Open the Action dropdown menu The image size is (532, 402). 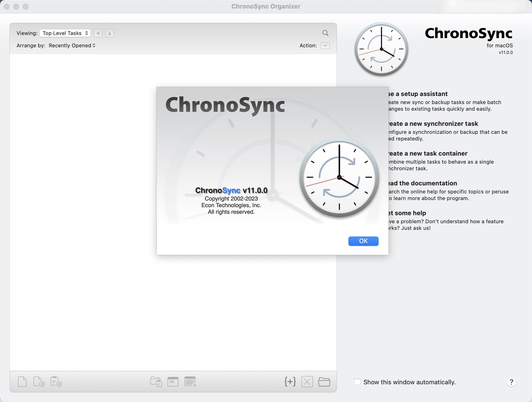[325, 45]
